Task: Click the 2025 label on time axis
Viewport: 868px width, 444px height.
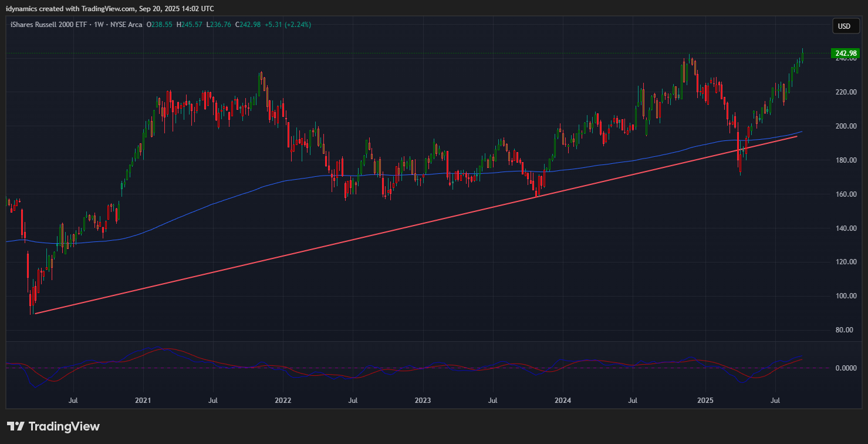Action: coord(705,401)
